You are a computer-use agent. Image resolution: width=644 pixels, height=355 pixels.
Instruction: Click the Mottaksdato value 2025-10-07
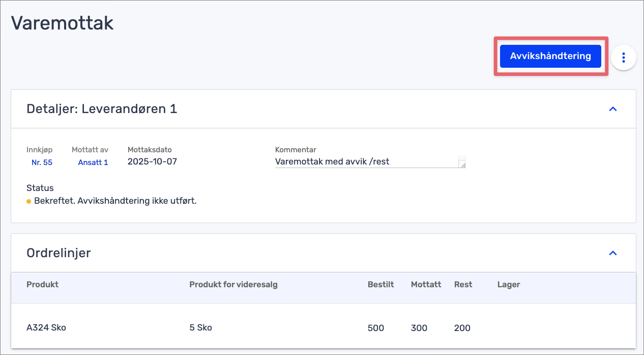point(152,162)
